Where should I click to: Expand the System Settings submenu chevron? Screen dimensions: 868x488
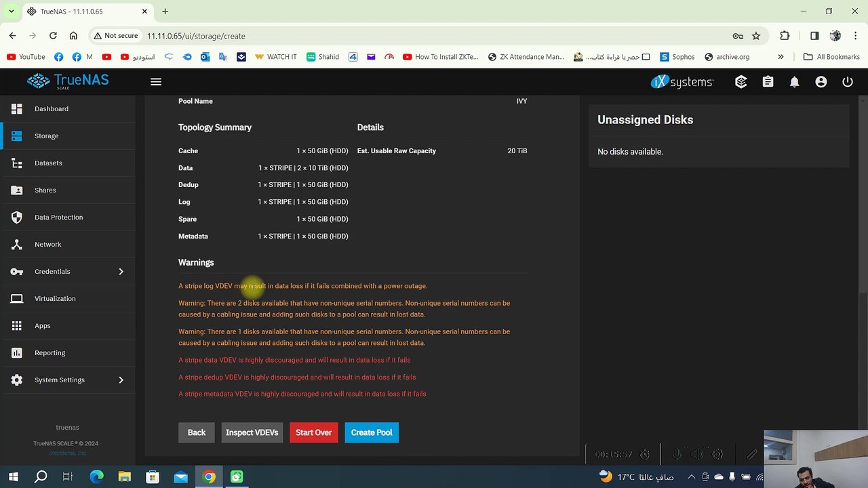pyautogui.click(x=121, y=380)
